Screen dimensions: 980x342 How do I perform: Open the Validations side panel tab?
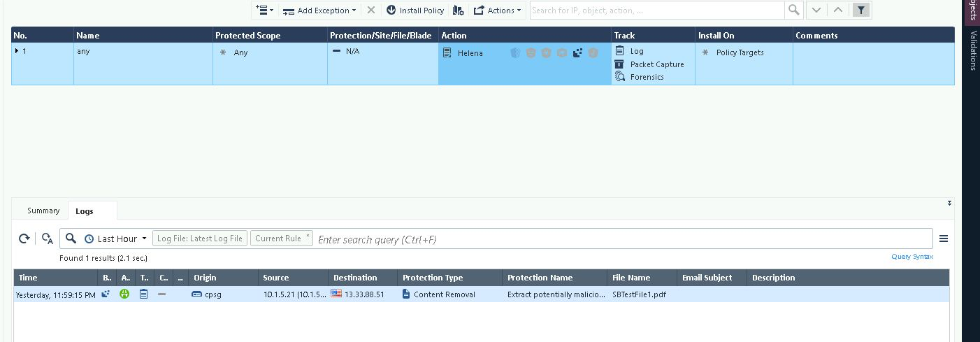[972, 50]
